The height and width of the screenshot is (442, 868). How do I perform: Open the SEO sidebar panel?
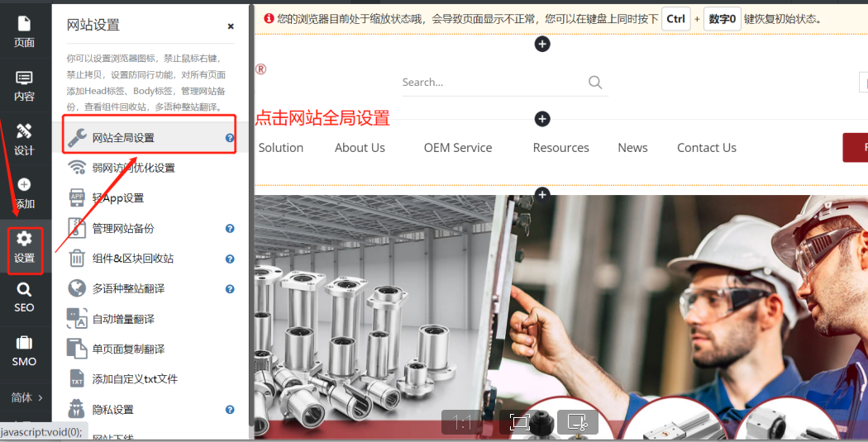(24, 297)
